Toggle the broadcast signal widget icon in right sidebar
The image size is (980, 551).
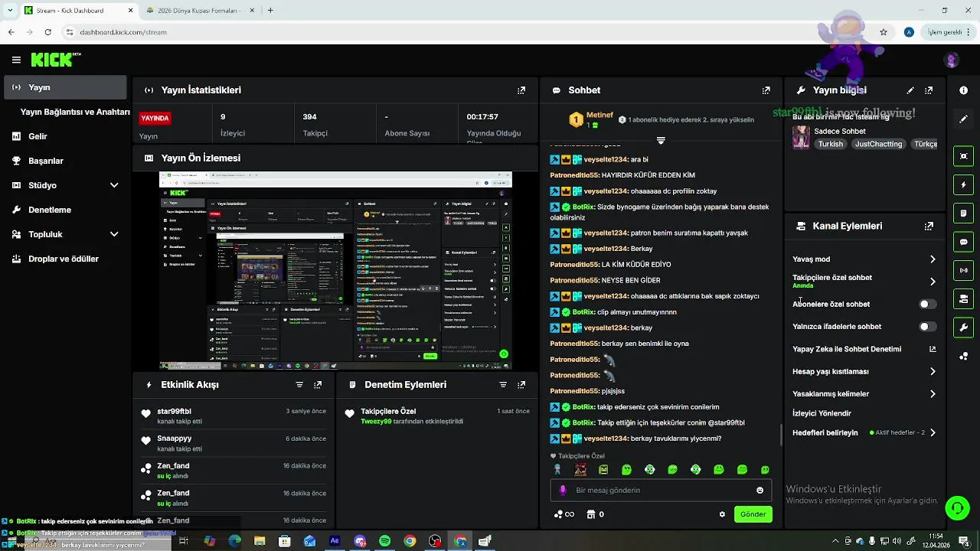[963, 270]
